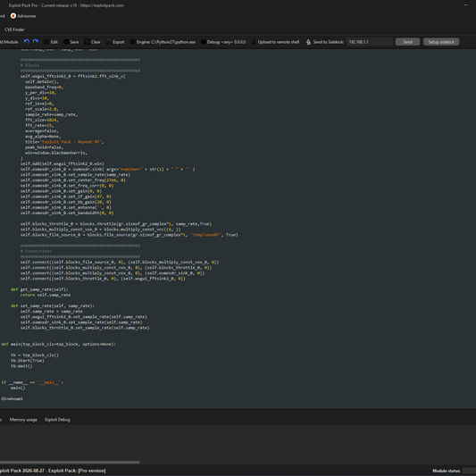Click the Send to Sidekick icon
476x476 pixels.
308,42
